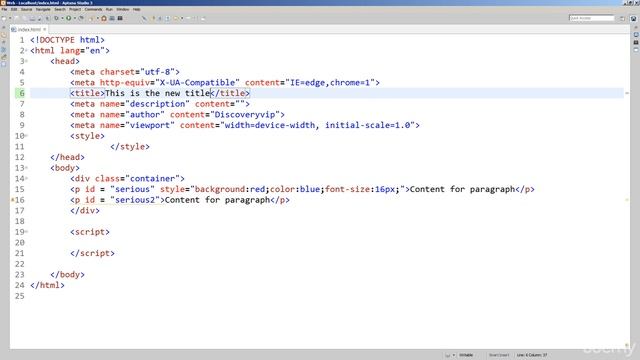Open the Run button dropdown arrow
Screen dimensions: 640x360
coord(74,18)
